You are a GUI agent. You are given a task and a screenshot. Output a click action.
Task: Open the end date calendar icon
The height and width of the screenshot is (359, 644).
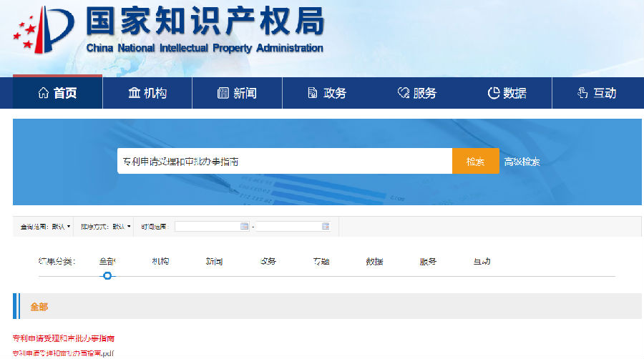[x=326, y=227]
